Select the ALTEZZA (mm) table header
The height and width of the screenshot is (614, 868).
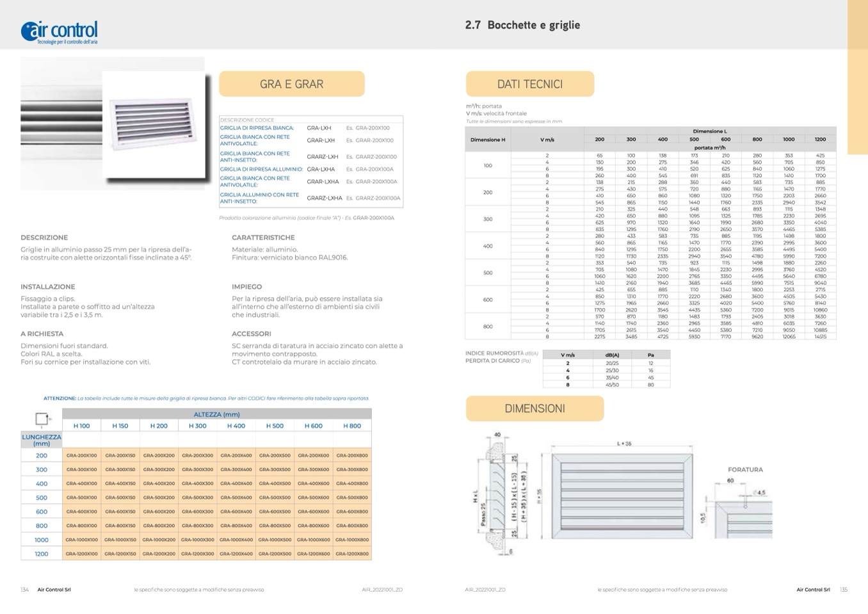[x=216, y=414]
